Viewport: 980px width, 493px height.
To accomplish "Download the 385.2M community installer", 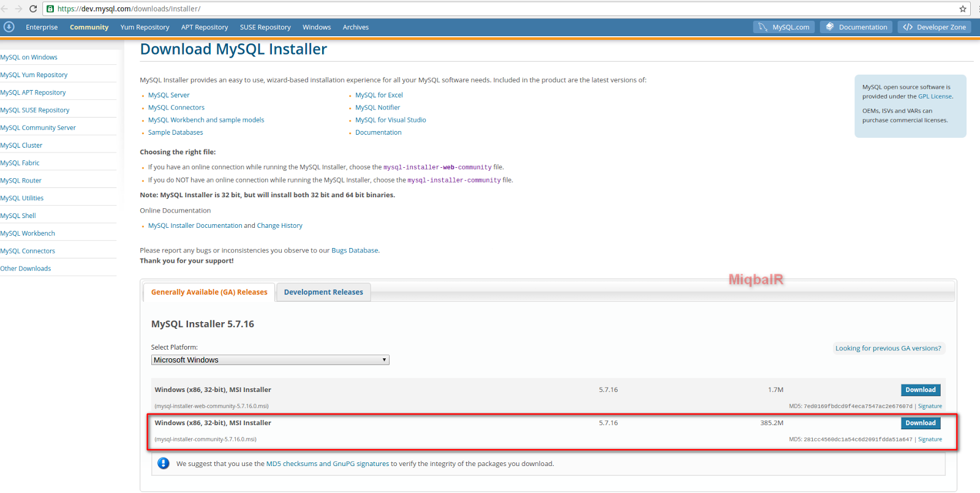I will tap(921, 423).
